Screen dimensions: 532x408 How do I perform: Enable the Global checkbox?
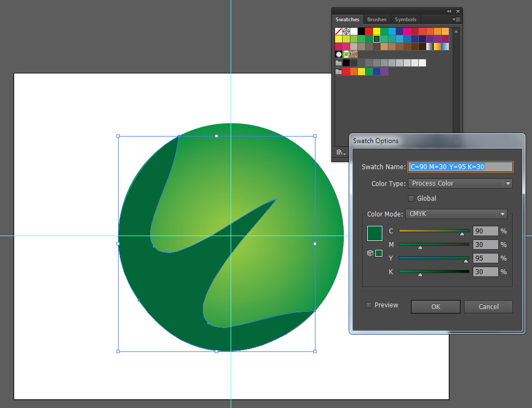411,198
